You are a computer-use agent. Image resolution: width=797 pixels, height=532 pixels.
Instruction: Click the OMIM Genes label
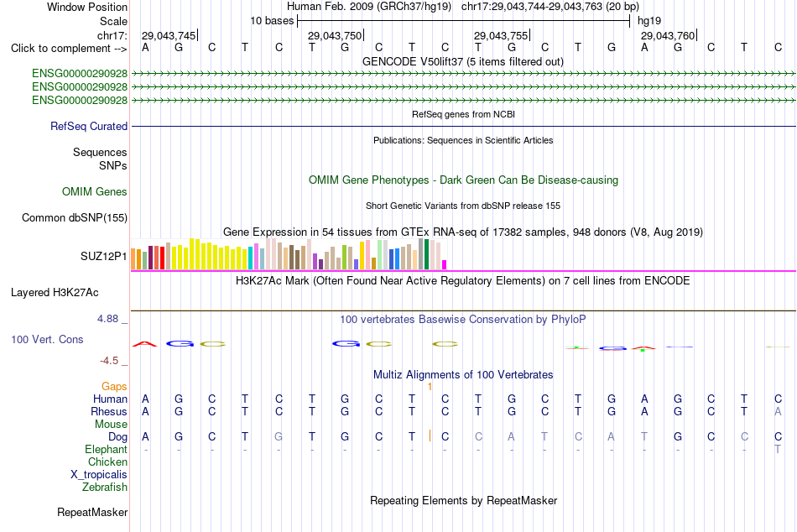95,192
